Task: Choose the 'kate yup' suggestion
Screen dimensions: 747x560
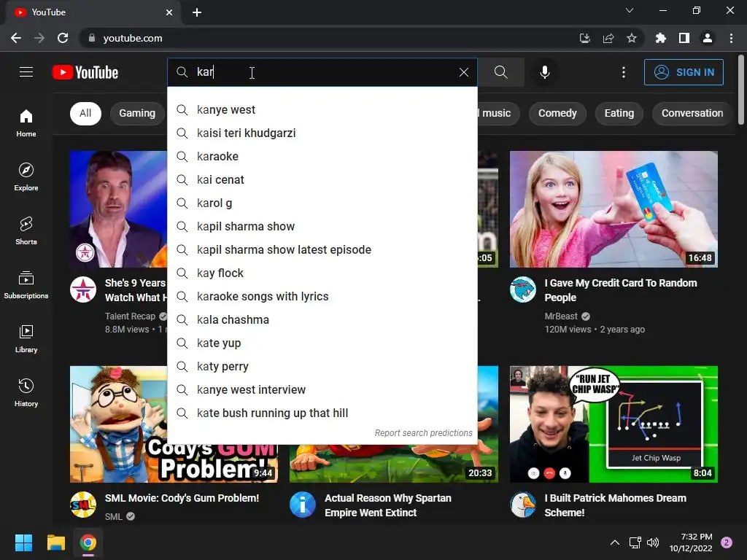Action: (322, 343)
